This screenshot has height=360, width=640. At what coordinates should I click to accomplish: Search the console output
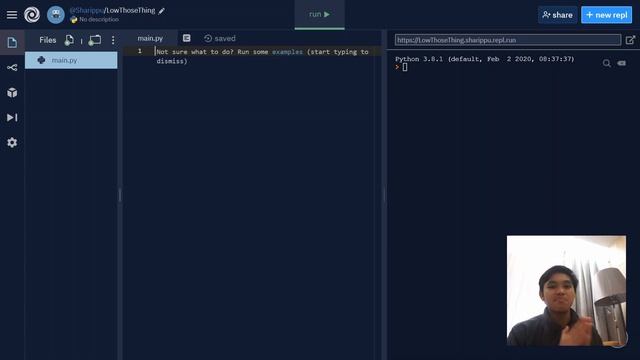click(x=607, y=63)
